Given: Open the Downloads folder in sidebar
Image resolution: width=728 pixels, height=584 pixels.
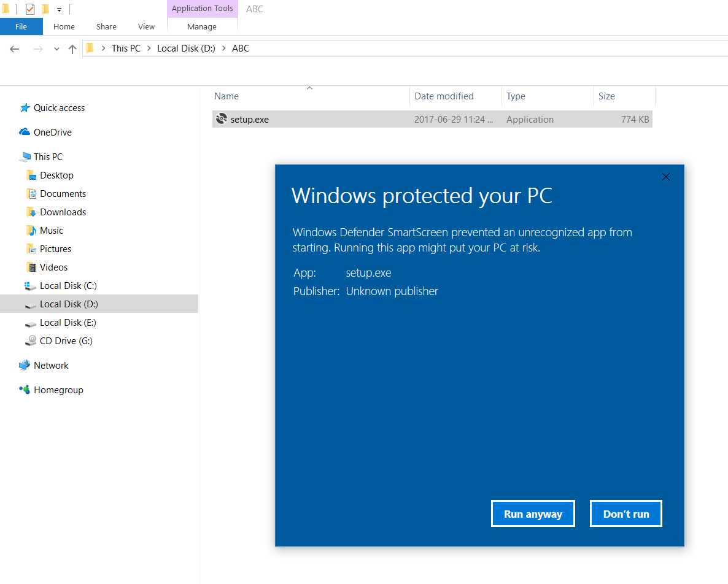Looking at the screenshot, I should click(x=63, y=212).
